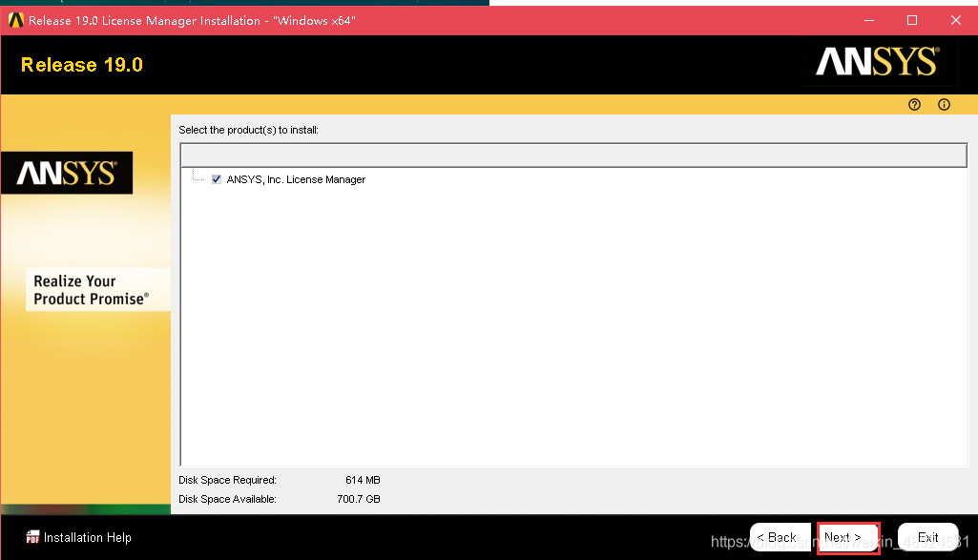The height and width of the screenshot is (560, 978).
Task: Select the ANSYS, Inc. License Manager label
Action: coord(296,179)
